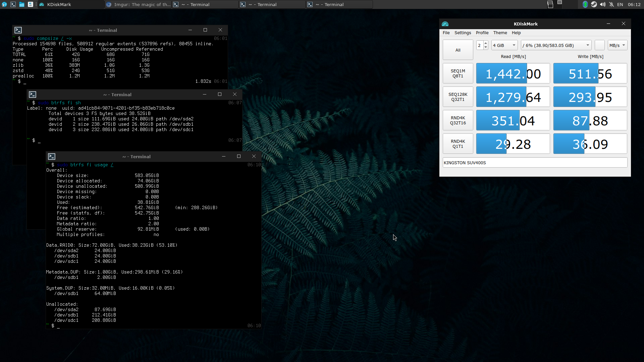The height and width of the screenshot is (362, 644).
Task: Launch the terminal from panel launcher
Action: 13,4
